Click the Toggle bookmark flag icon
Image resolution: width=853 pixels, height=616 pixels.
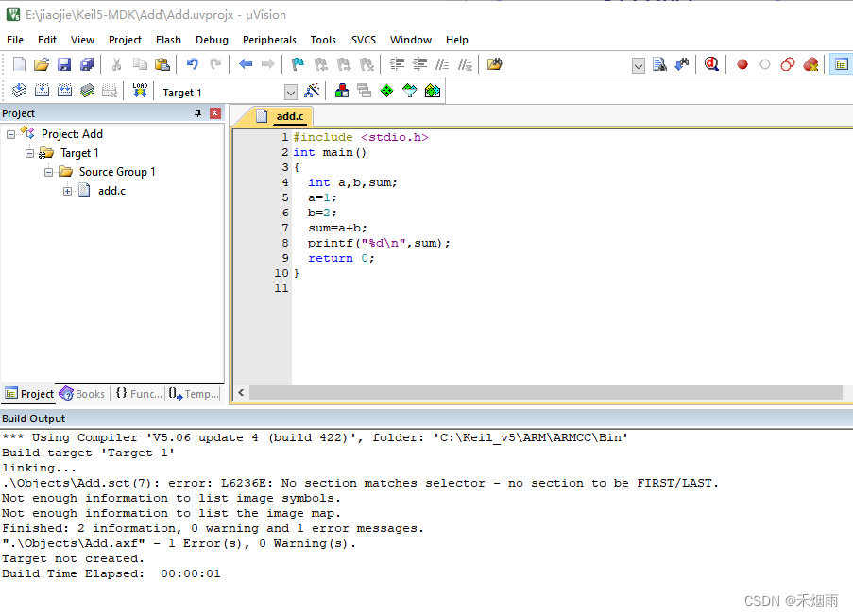pos(298,64)
